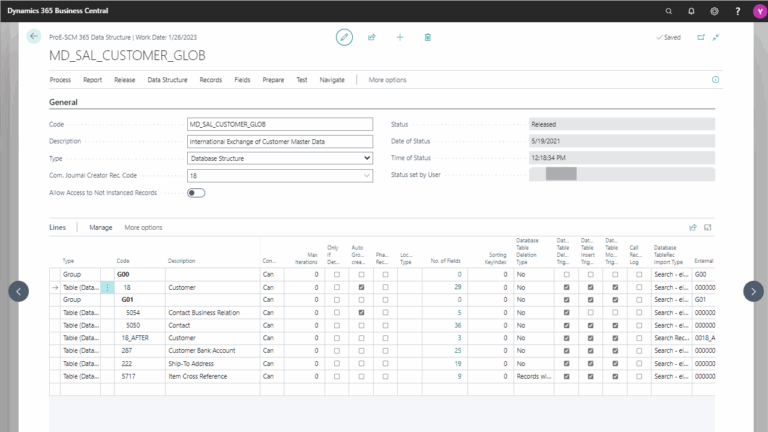This screenshot has height=432, width=768.
Task: Open the Test menu
Action: [x=302, y=80]
